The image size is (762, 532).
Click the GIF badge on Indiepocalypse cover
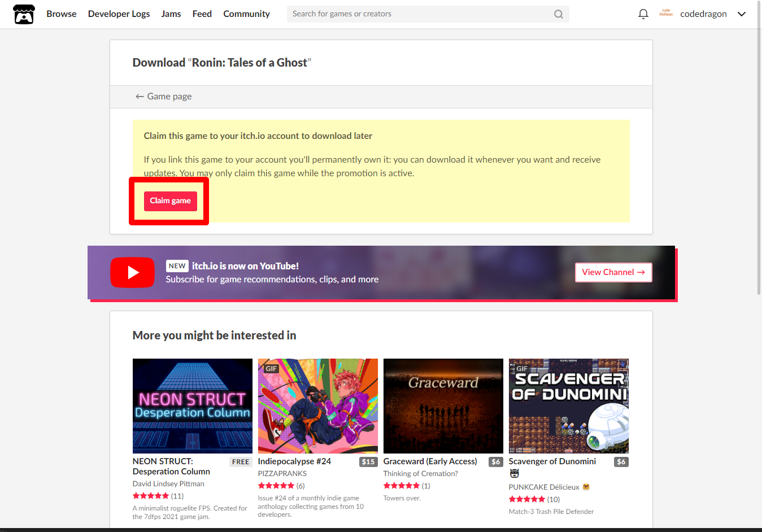pos(271,369)
